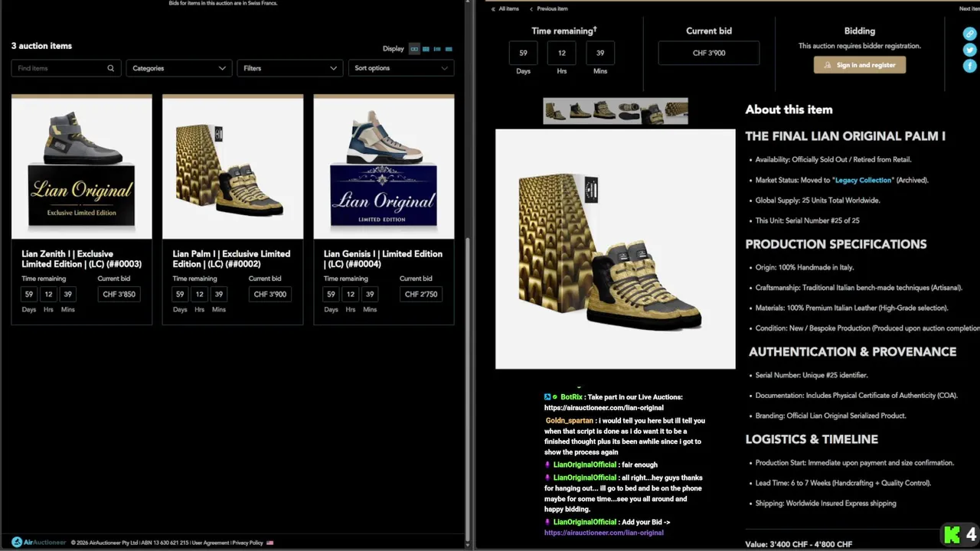
Task: Click the 'Value: 3'400 CHF - 4'800 CHF' text
Action: pyautogui.click(x=799, y=544)
